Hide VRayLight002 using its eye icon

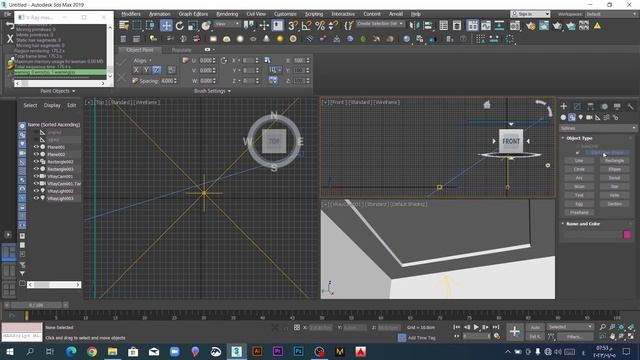(36, 191)
